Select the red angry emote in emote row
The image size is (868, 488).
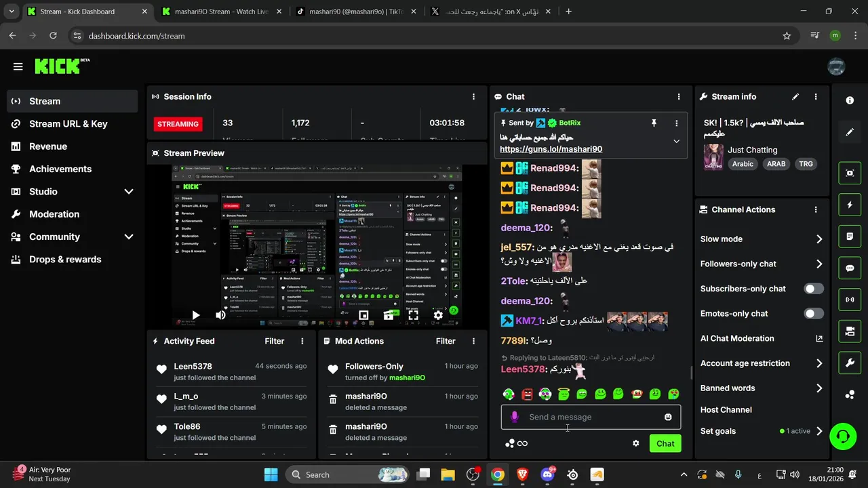(x=527, y=394)
